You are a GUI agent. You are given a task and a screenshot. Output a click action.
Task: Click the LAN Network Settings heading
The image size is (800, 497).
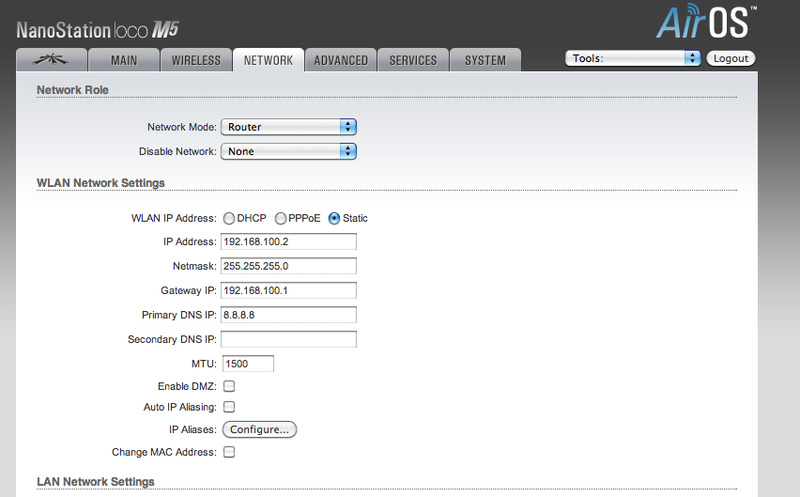95,482
